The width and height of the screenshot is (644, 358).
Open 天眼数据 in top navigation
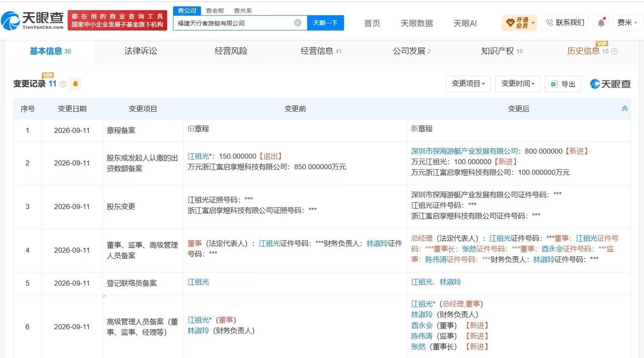pos(417,23)
